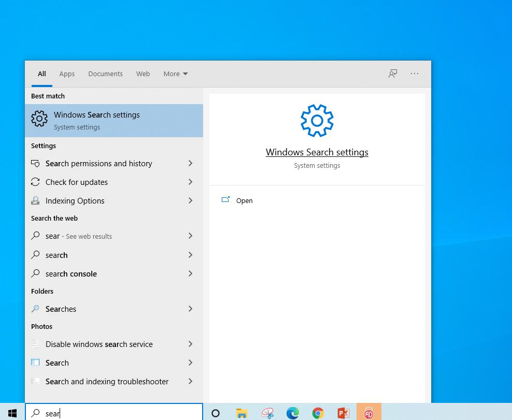Click the Indexing Options icon
512x420 pixels.
(x=35, y=200)
